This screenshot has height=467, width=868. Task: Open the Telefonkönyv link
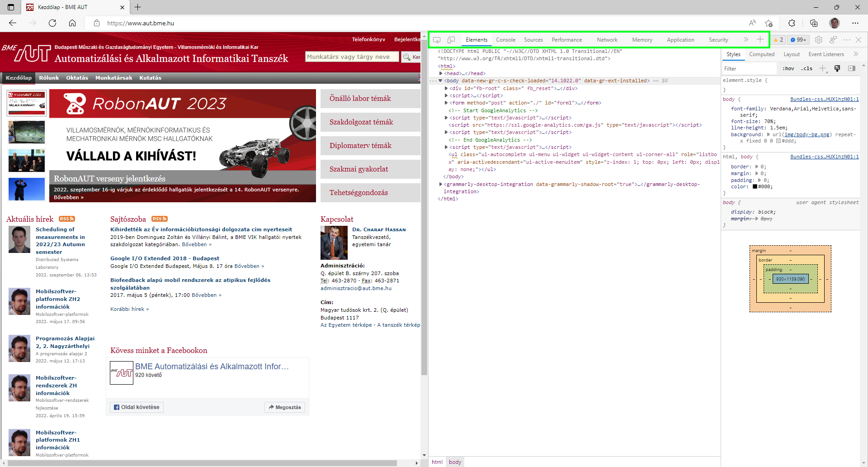(368, 39)
